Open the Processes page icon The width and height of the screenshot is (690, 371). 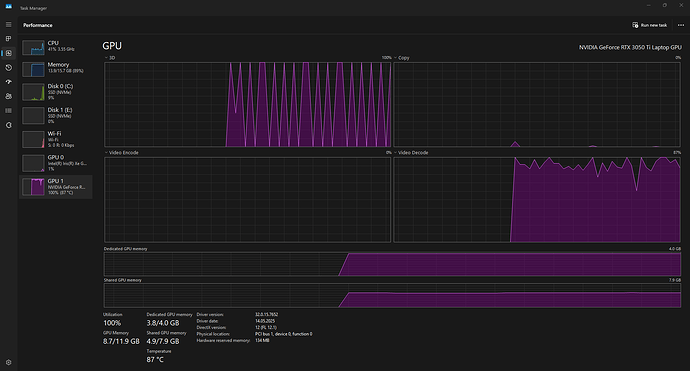point(8,39)
